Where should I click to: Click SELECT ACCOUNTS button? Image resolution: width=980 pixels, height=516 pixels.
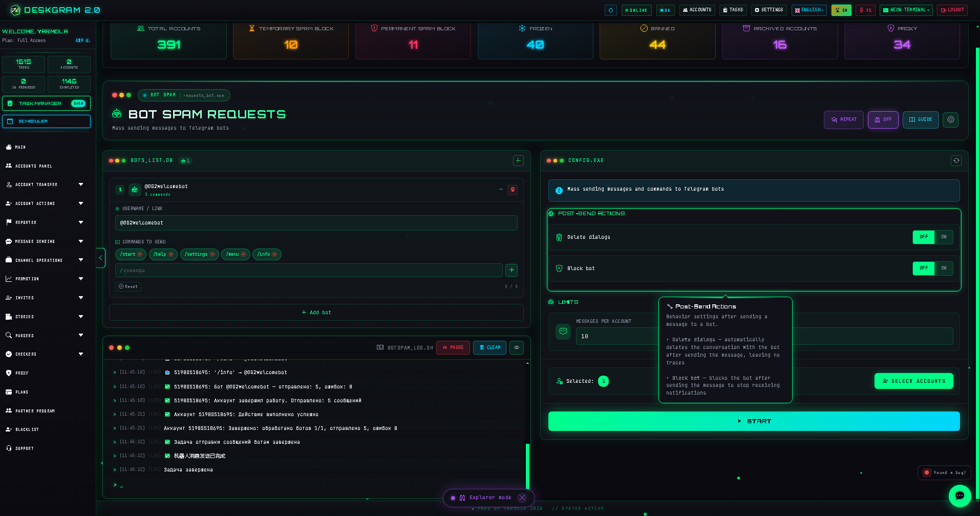point(914,381)
